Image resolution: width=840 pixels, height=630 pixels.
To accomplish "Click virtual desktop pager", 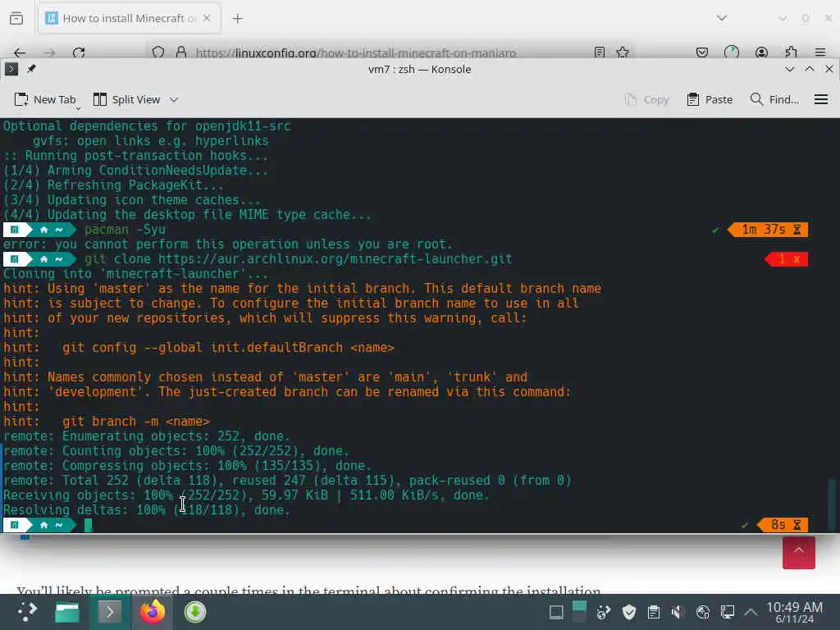I will pyautogui.click(x=579, y=612).
